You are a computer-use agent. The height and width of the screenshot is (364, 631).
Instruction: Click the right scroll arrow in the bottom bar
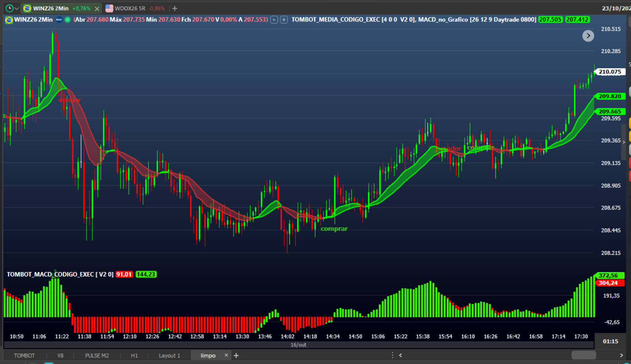[x=622, y=355]
